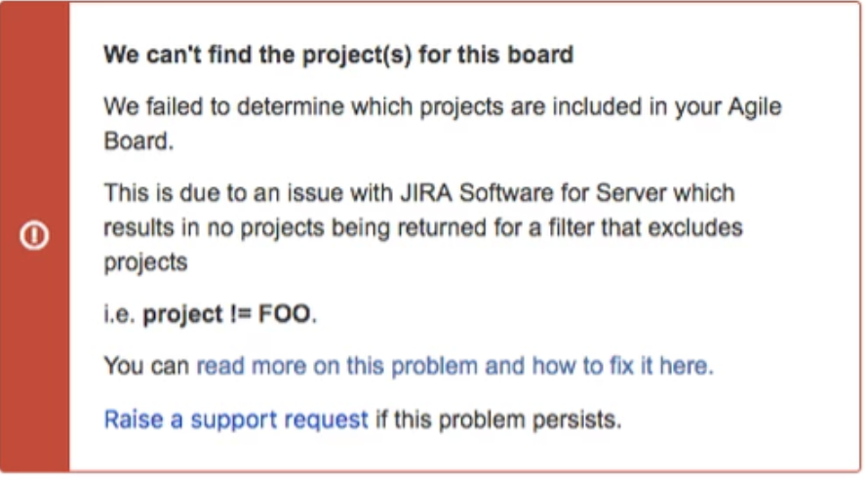Screen dimensions: 868x480
Task: Click the words "You can" before the link
Action: pos(146,367)
